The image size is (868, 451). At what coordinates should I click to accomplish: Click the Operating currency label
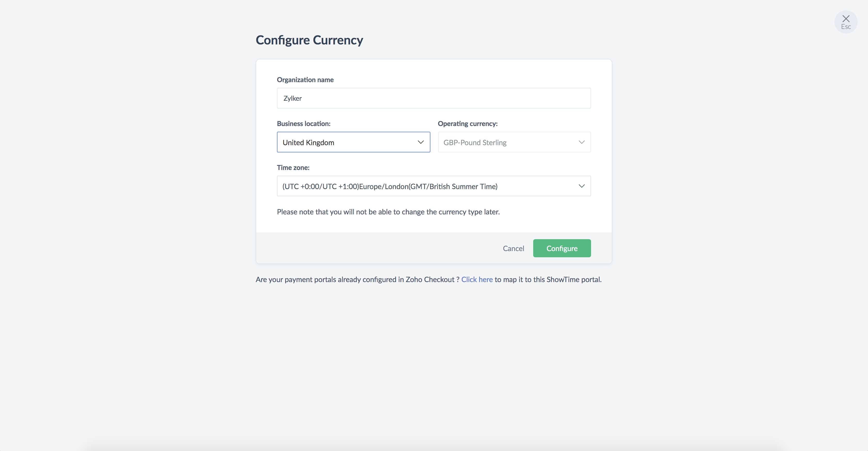pos(467,124)
